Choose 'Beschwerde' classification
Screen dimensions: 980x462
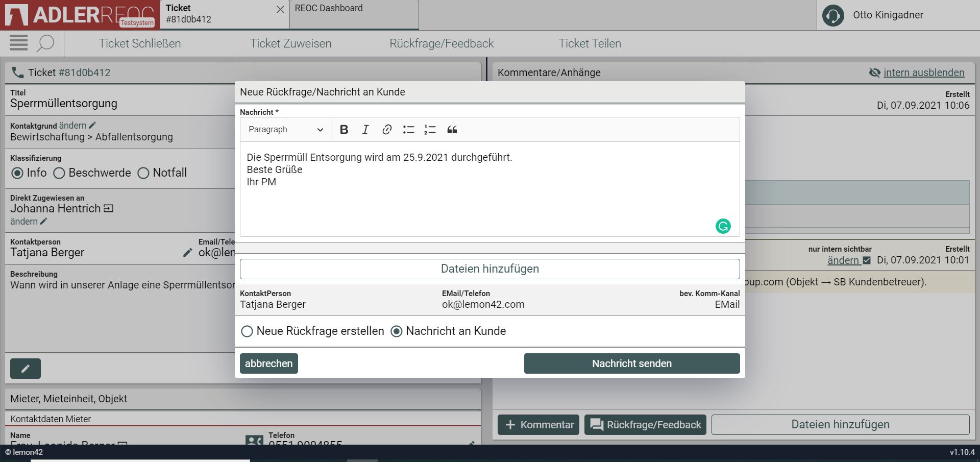pyautogui.click(x=59, y=173)
